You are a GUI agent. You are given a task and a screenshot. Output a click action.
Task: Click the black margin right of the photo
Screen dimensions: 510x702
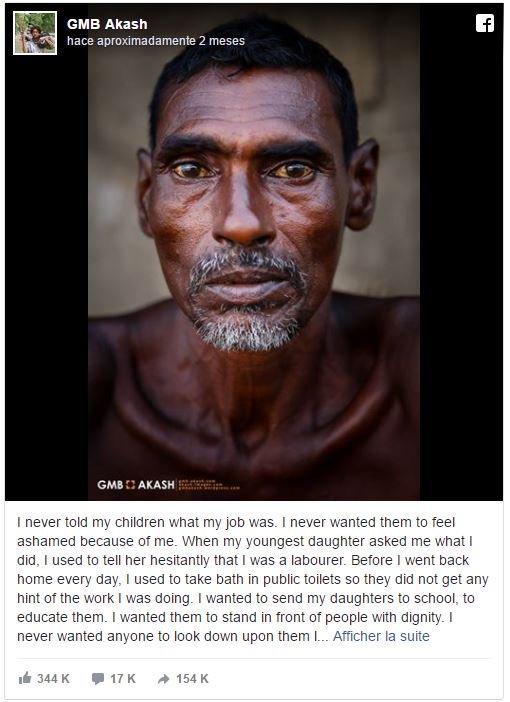tap(461, 269)
